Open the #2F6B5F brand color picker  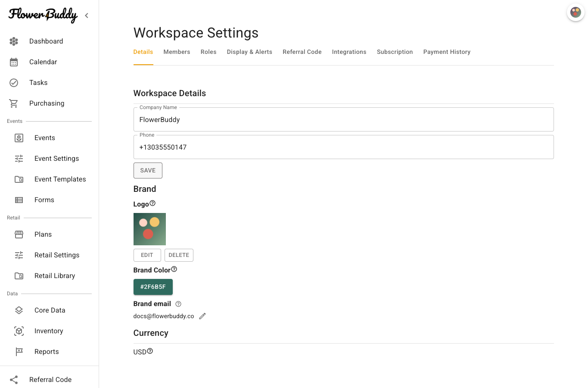[x=153, y=287]
